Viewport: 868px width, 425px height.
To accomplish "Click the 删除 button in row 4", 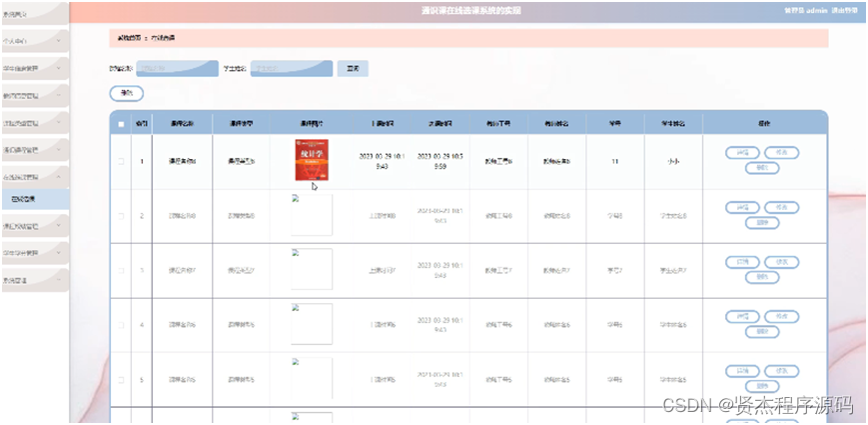I will click(x=762, y=331).
